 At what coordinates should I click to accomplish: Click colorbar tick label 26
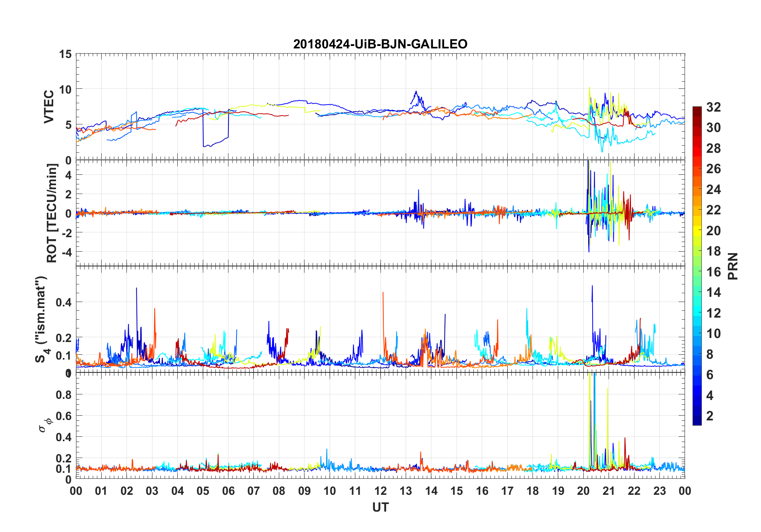tap(713, 169)
